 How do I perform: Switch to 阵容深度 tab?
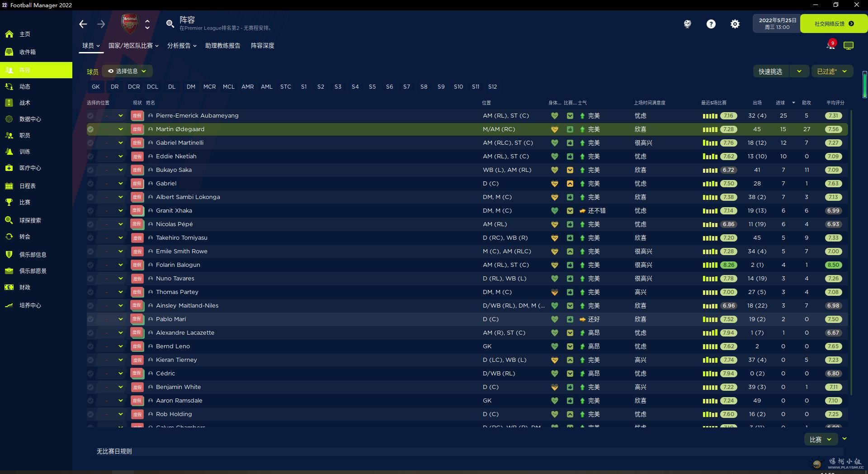[262, 46]
